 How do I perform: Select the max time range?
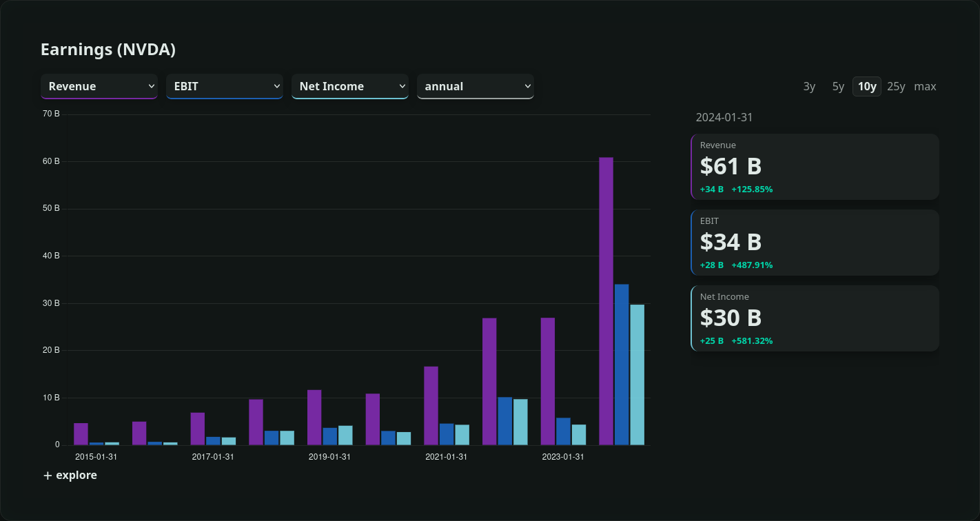pyautogui.click(x=925, y=86)
